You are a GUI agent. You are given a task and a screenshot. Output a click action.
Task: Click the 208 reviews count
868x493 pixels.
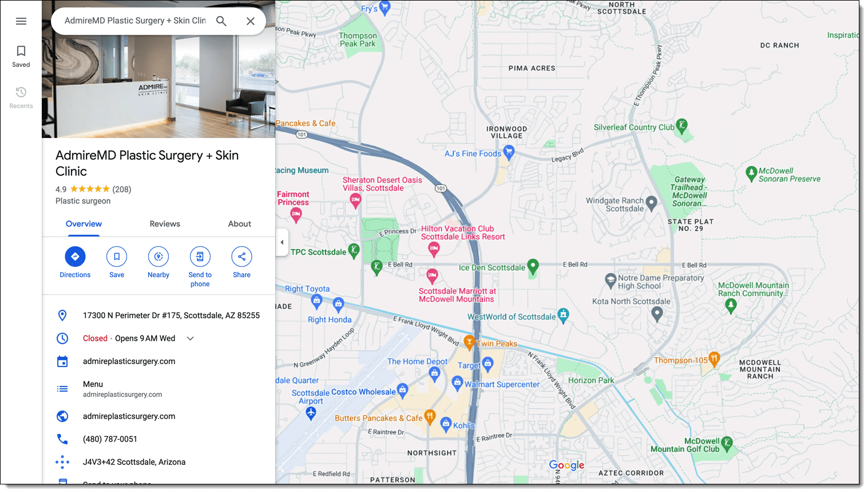(122, 190)
